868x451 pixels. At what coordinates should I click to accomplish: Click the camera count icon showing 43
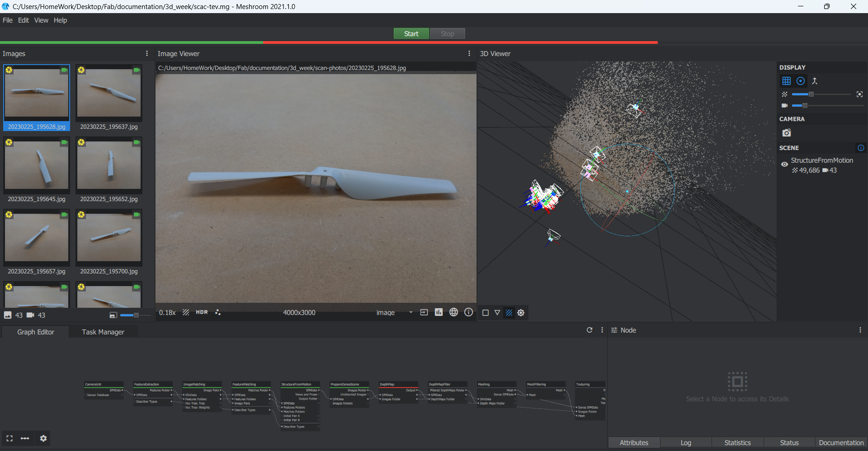tap(30, 315)
